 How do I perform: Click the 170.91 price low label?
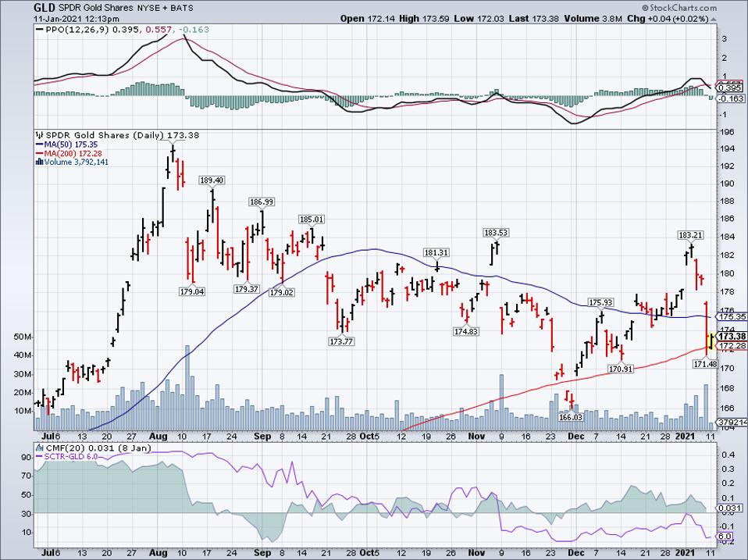tap(621, 369)
